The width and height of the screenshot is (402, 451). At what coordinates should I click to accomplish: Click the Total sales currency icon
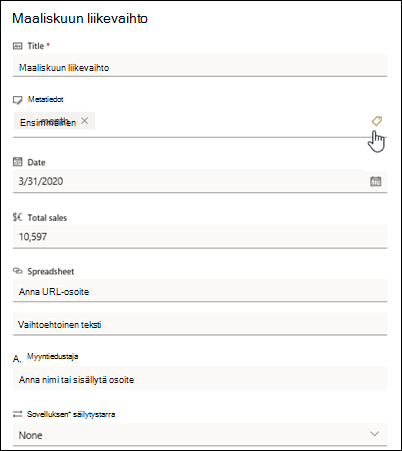coord(18,217)
